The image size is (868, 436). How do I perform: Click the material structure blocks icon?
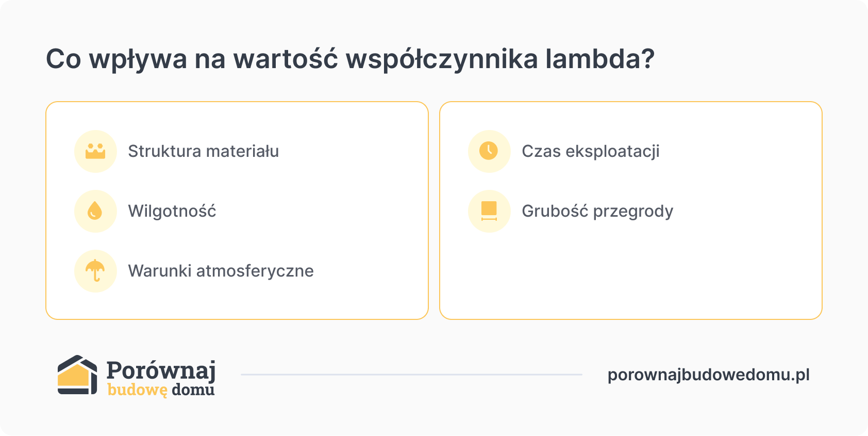(x=95, y=151)
